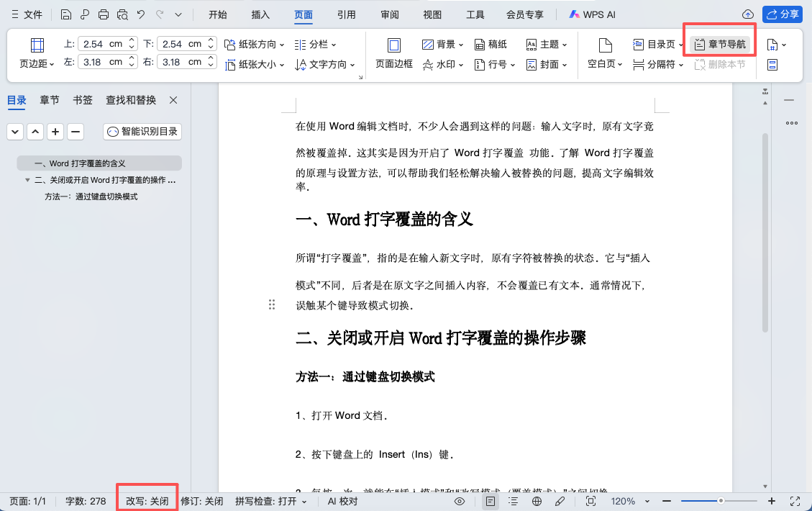Open the 目录页 table of contents dropdown
The width and height of the screenshot is (812, 511).
657,45
